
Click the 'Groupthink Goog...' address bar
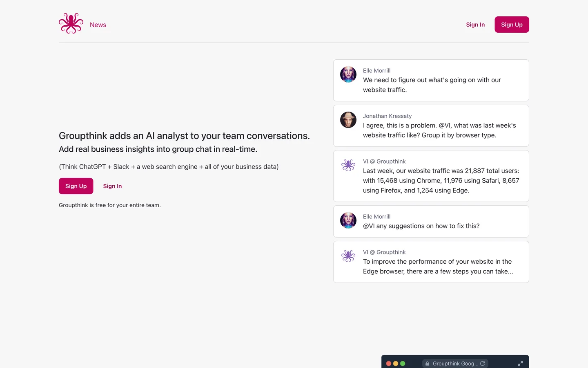point(455,364)
